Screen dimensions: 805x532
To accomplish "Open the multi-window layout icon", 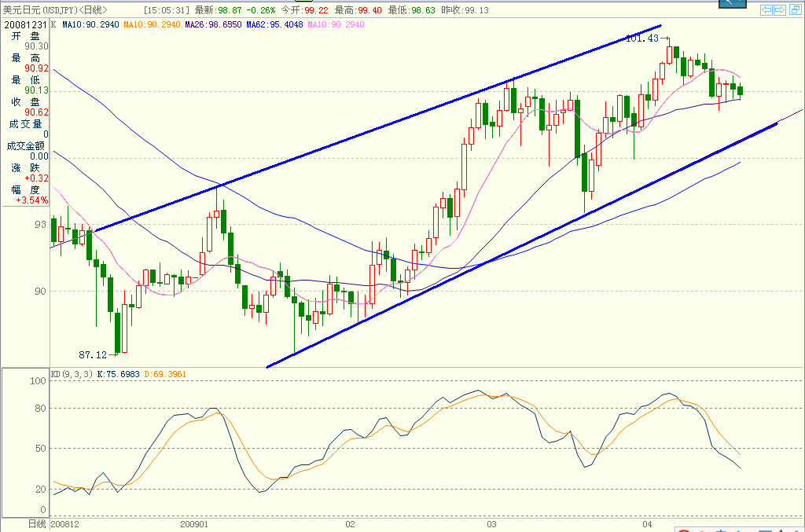I will [794, 9].
